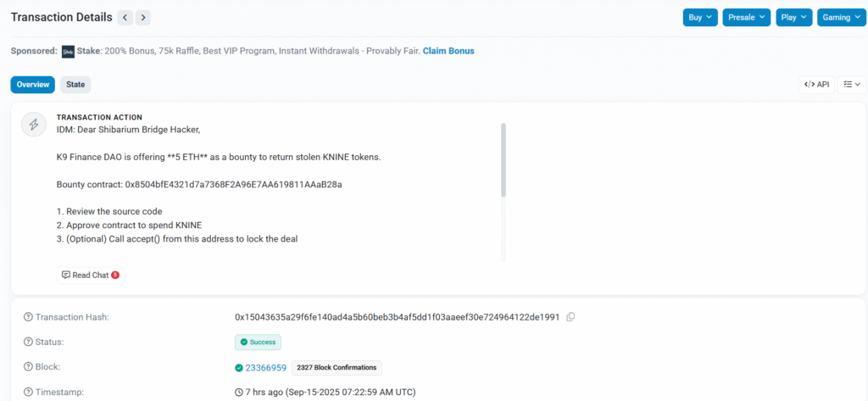868x401 pixels.
Task: Click the clock icon beside timestamp
Action: click(239, 393)
